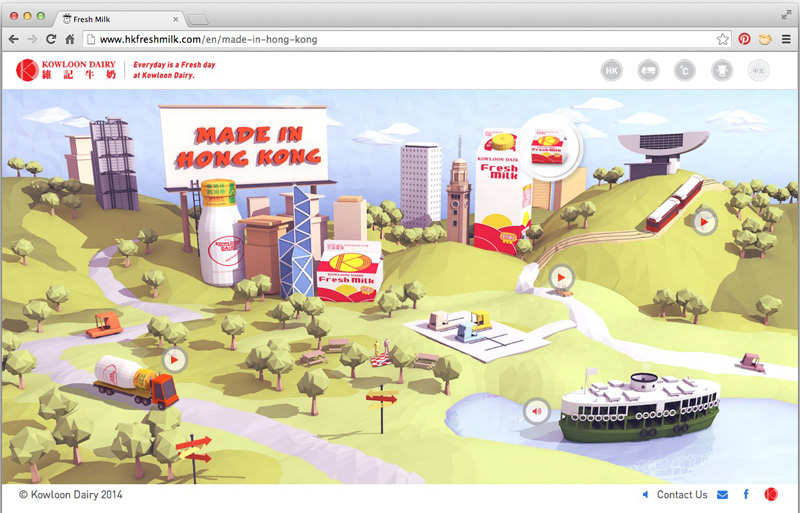Click the red Kowloon Dairy footer icon
Viewport: 800px width, 513px height.
(771, 494)
